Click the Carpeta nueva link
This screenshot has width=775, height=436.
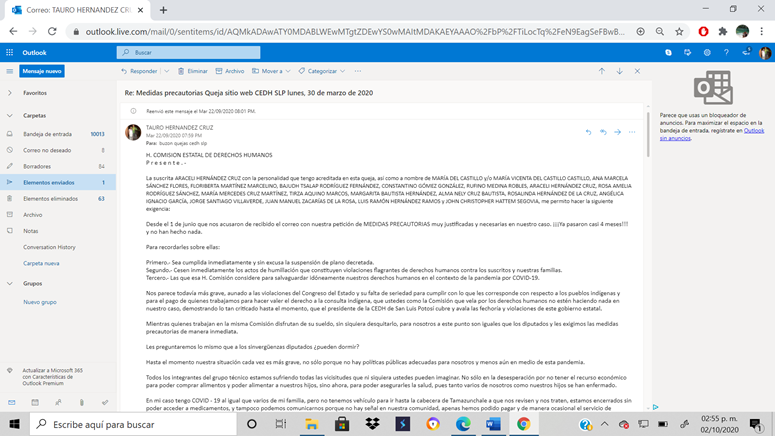pos(41,263)
